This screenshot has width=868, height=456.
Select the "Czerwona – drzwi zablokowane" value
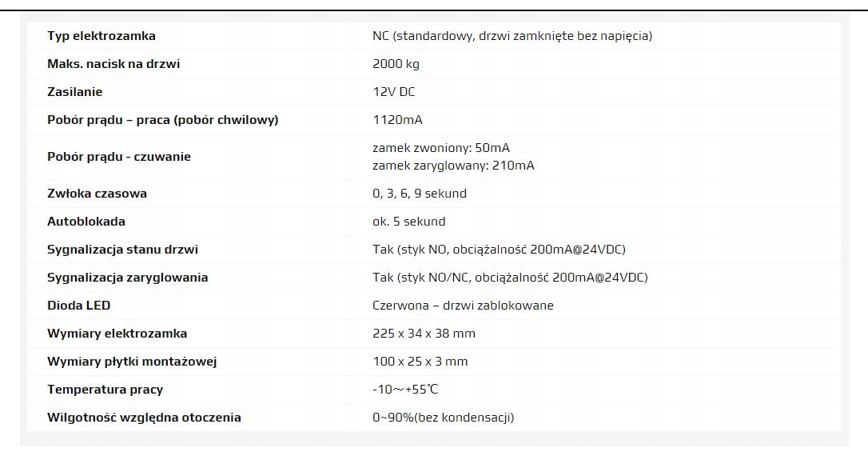point(463,306)
